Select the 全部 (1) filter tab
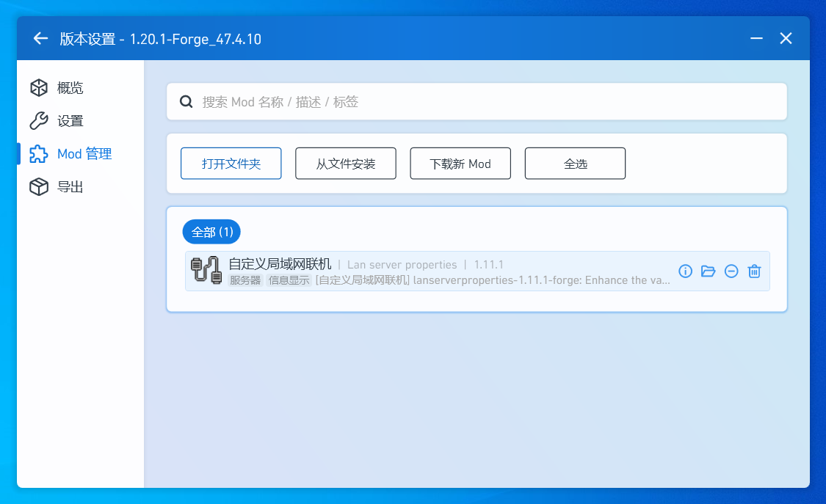This screenshot has width=826, height=504. [x=211, y=232]
